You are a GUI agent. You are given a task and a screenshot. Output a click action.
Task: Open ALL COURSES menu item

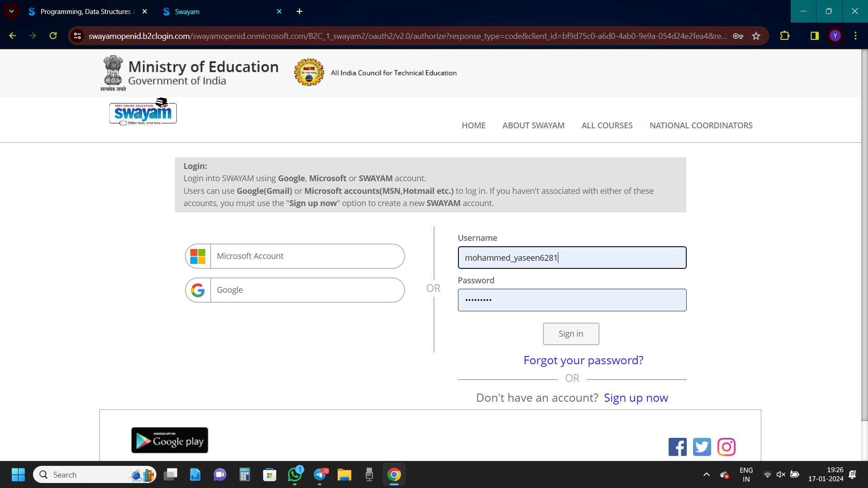click(607, 125)
